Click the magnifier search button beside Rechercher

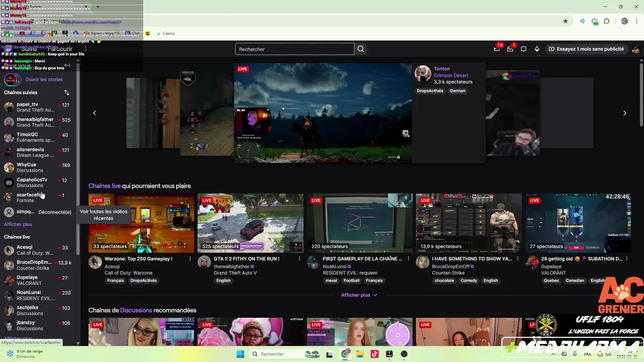[x=361, y=49]
